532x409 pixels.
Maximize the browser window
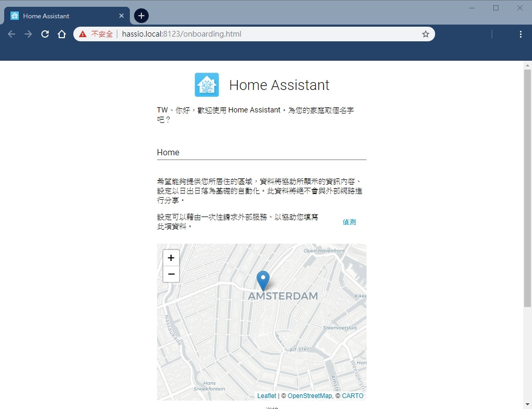tap(496, 8)
